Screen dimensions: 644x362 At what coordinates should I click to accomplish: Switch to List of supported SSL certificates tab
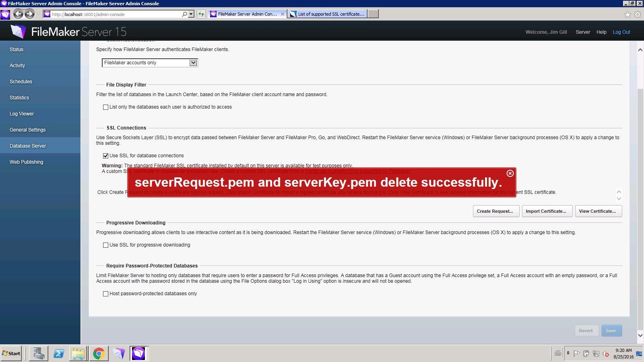327,14
